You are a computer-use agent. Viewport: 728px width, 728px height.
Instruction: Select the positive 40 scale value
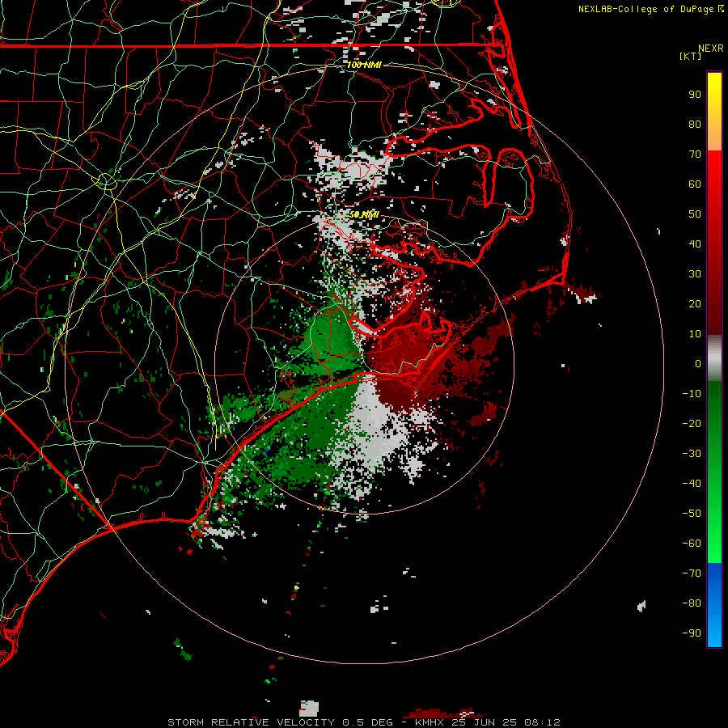tap(695, 244)
